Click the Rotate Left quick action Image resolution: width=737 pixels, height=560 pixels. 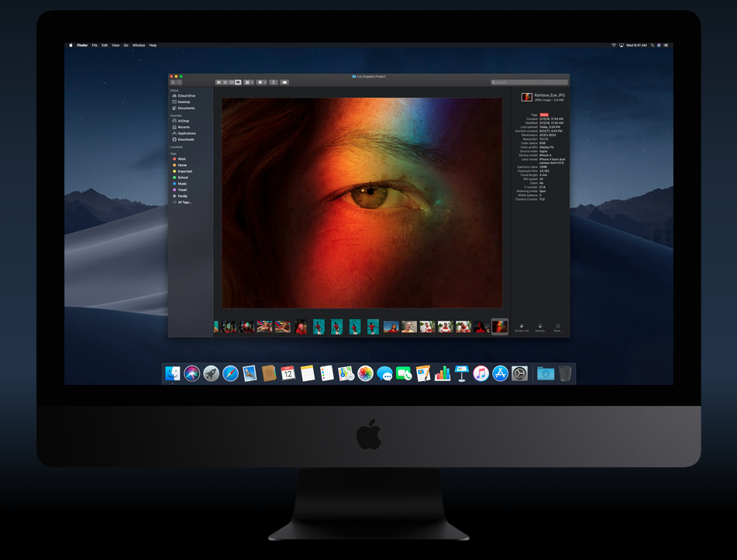click(x=523, y=326)
